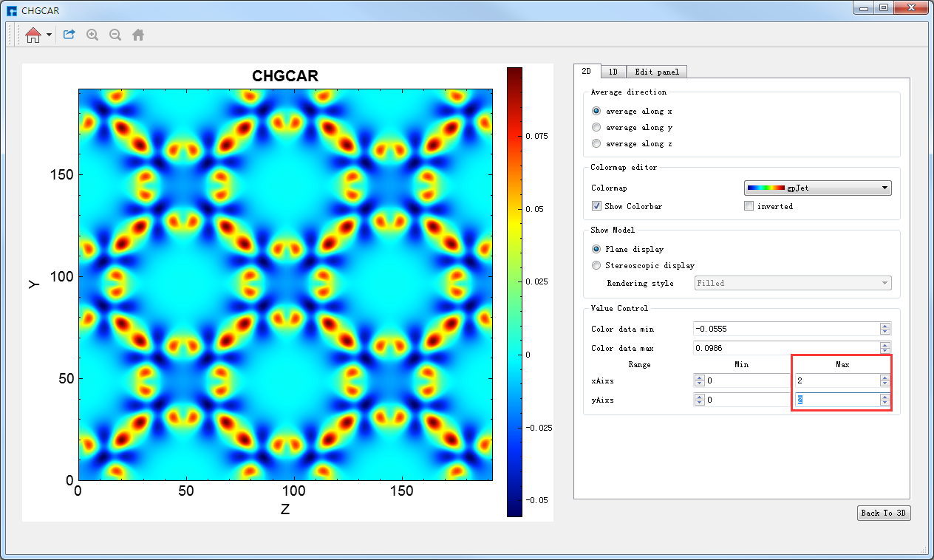Click the zoom in magnifier icon

click(92, 35)
